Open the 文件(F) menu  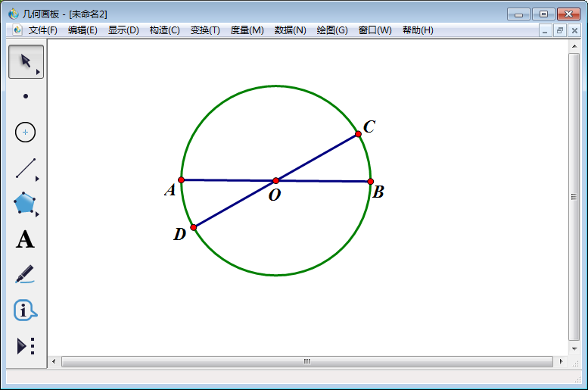(x=43, y=30)
